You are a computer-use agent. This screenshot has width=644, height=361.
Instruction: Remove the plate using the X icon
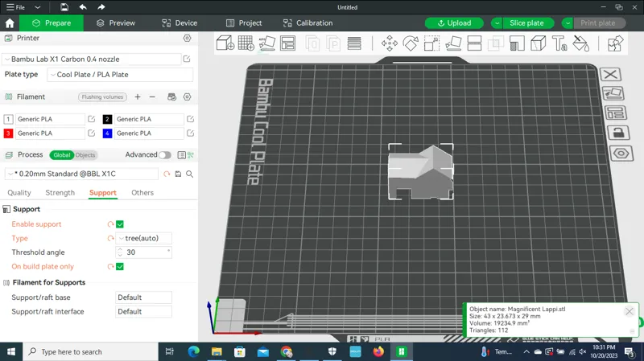coord(610,74)
